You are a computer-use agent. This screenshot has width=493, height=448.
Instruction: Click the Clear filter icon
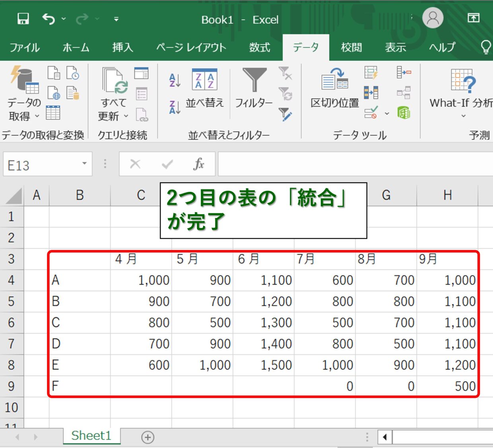[285, 73]
